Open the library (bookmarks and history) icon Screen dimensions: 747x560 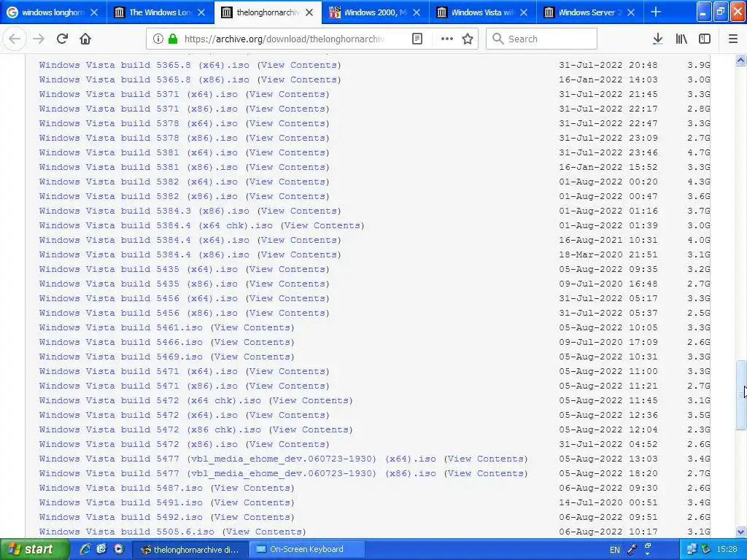click(x=681, y=39)
